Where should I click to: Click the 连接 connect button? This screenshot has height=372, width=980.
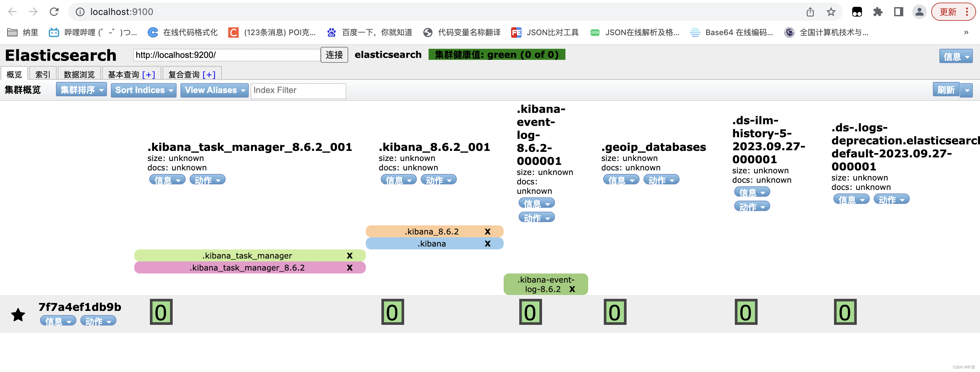[334, 55]
